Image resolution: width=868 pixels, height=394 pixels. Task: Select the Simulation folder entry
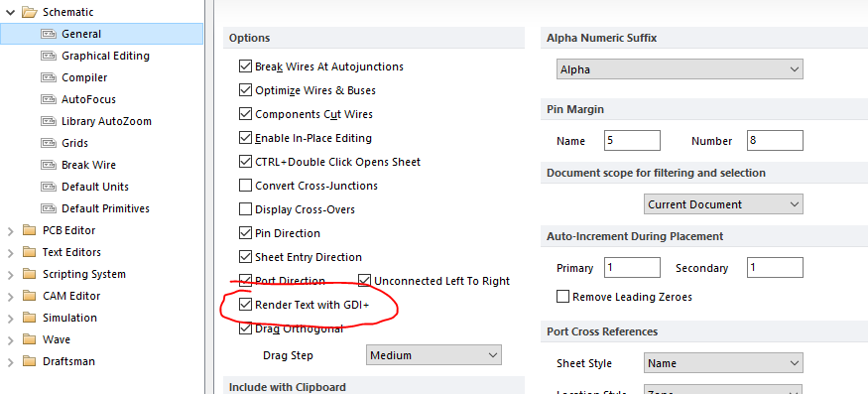pos(69,318)
